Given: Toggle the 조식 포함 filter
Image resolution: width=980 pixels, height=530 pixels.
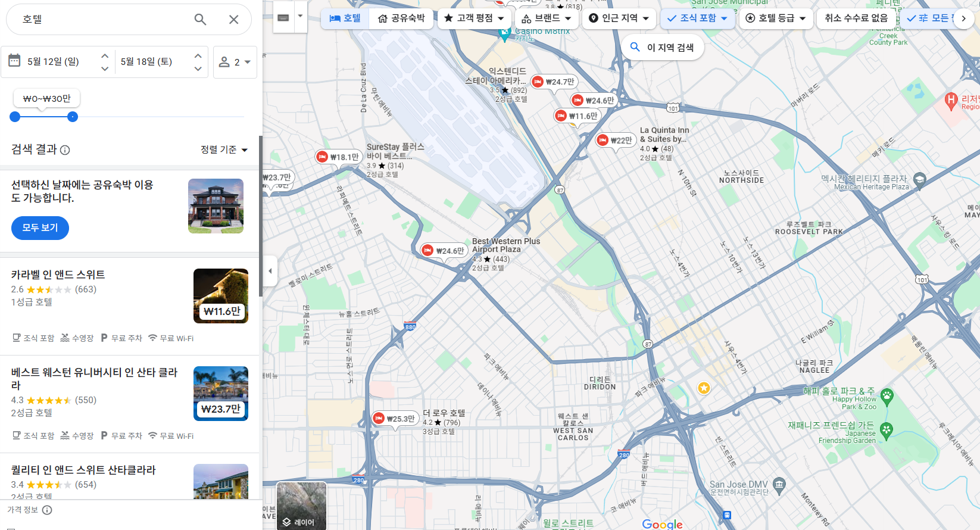Looking at the screenshot, I should tap(697, 18).
